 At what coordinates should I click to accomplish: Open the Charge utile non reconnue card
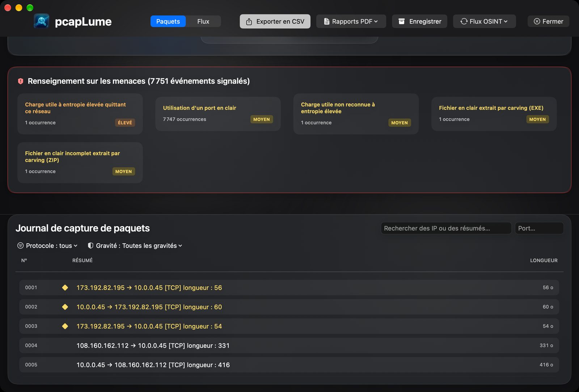356,114
